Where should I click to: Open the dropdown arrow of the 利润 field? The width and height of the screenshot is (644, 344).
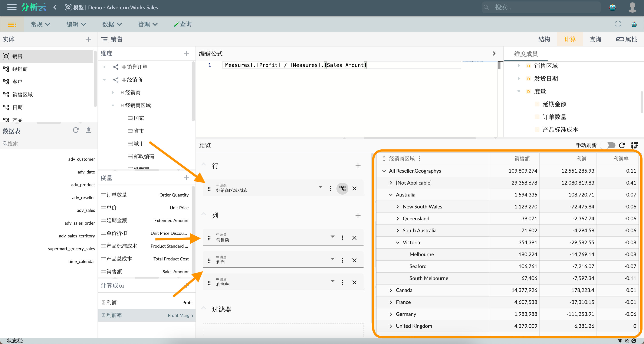point(332,259)
